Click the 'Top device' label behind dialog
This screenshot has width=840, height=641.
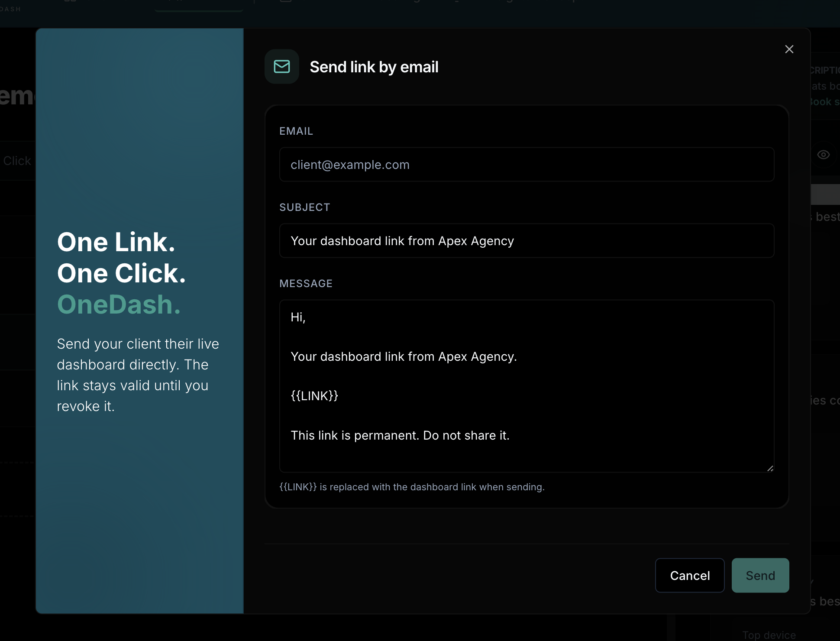[x=769, y=635]
